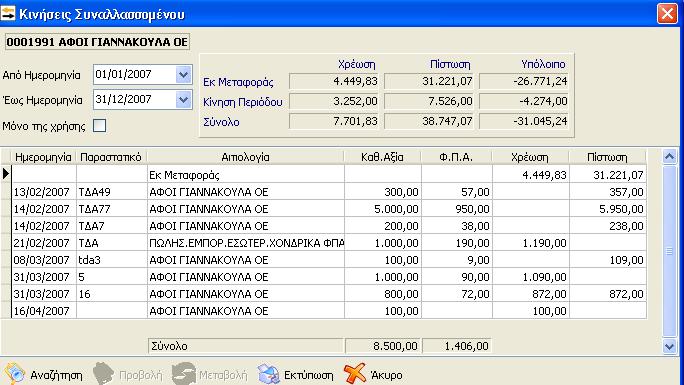Click the Παραστατικό column header
This screenshot has height=385, width=684.
tap(111, 157)
